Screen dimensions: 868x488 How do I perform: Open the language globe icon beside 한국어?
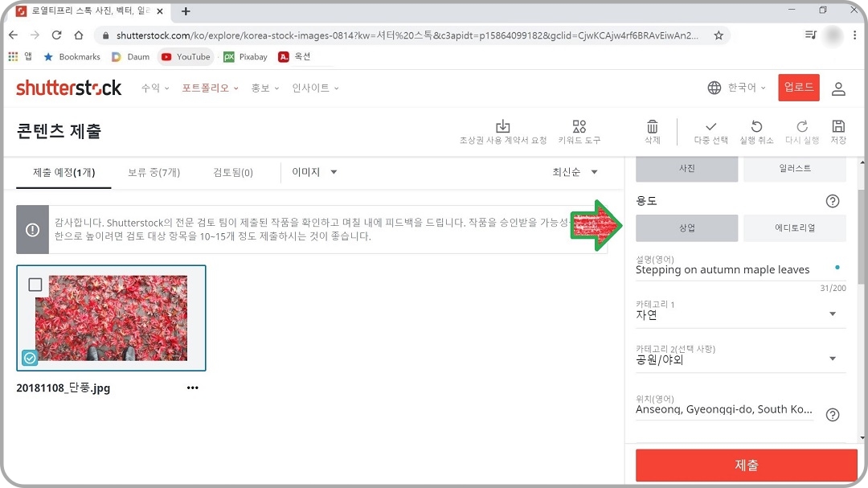pos(714,88)
